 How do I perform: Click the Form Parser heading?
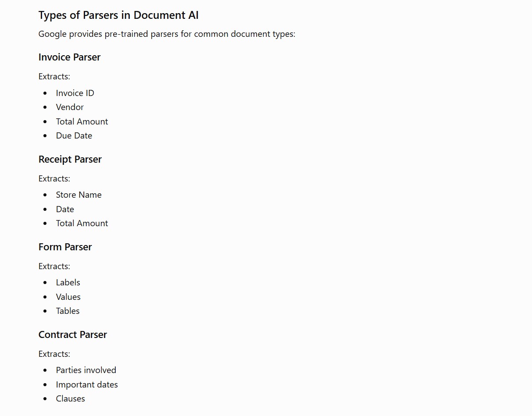point(65,247)
